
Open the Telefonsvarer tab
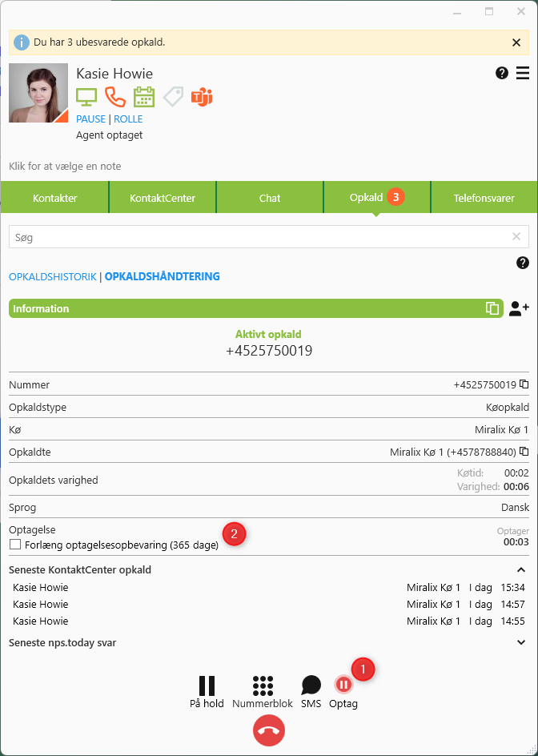(484, 198)
